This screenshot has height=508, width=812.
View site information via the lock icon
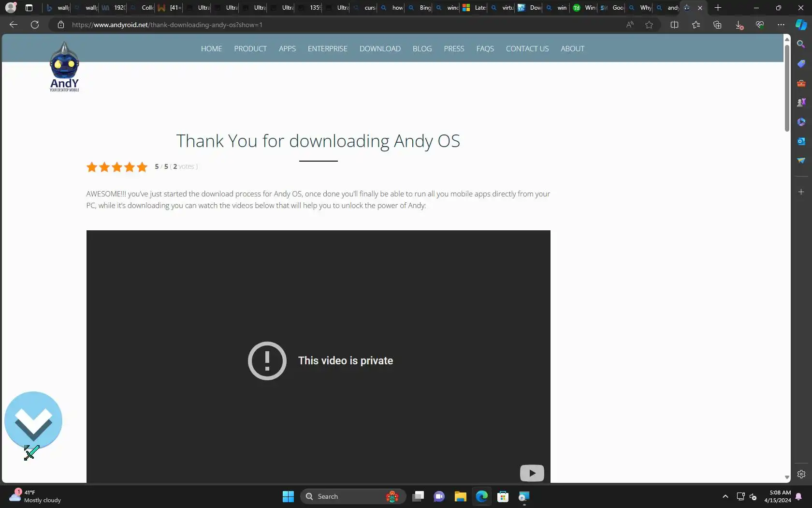(x=61, y=25)
